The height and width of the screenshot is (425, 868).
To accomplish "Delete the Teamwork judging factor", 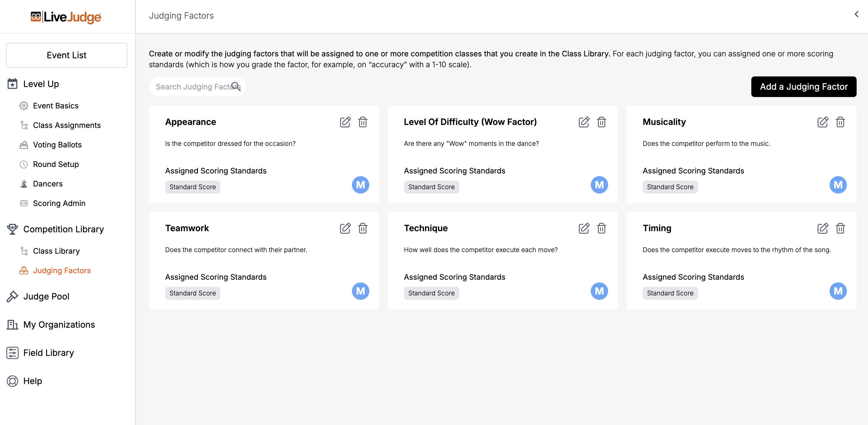I will 363,228.
